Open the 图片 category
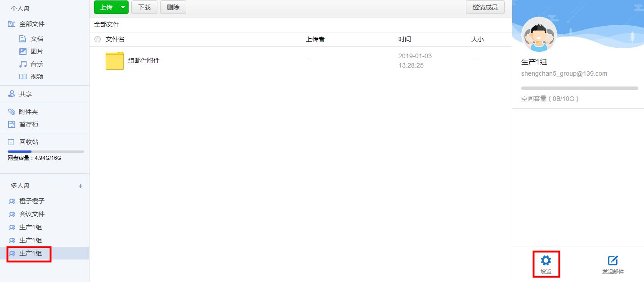The height and width of the screenshot is (282, 644). (36, 51)
